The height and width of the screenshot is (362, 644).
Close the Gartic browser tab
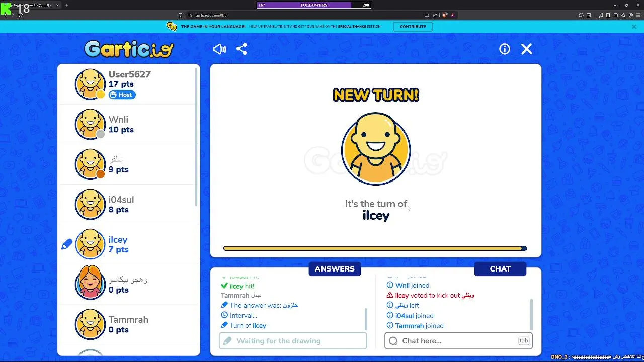57,5
